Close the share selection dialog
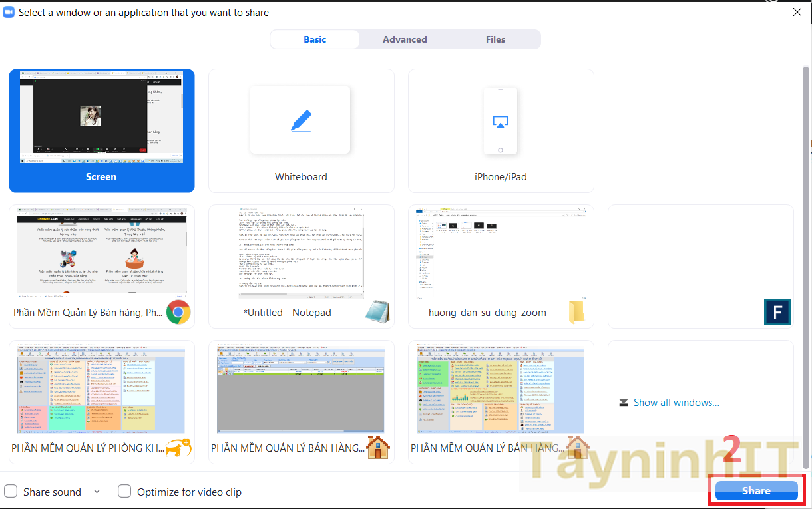This screenshot has height=509, width=812. click(797, 12)
